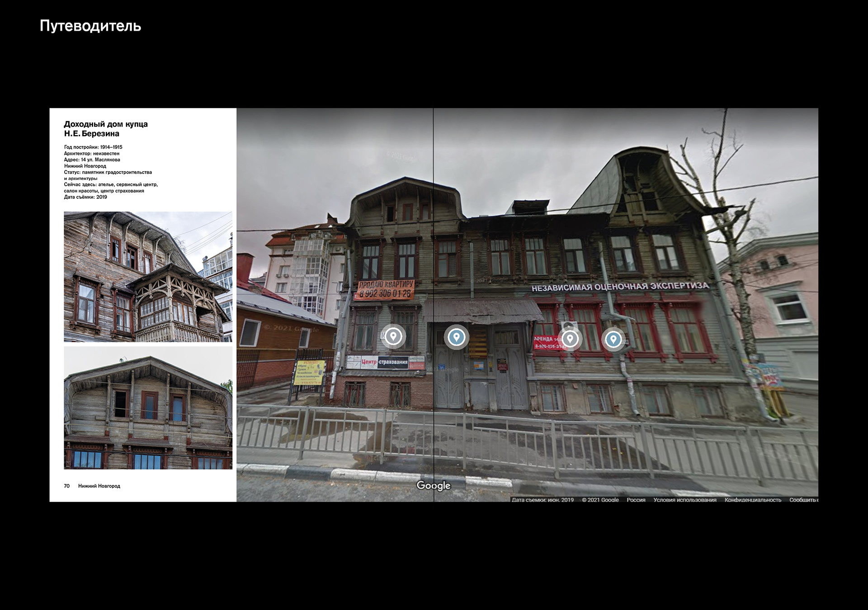Open the carved wooden balcony photo
868x610 pixels.
tap(148, 277)
